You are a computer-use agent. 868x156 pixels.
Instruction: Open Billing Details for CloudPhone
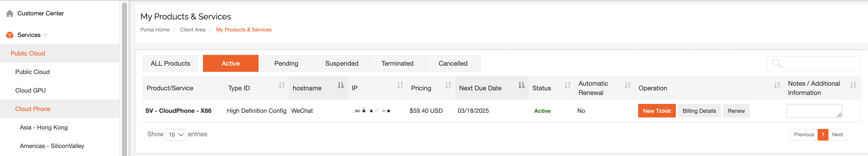(x=699, y=111)
